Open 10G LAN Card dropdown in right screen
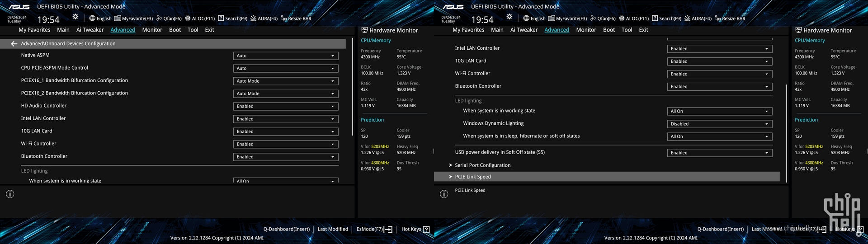Image resolution: width=868 pixels, height=244 pixels. pyautogui.click(x=720, y=61)
